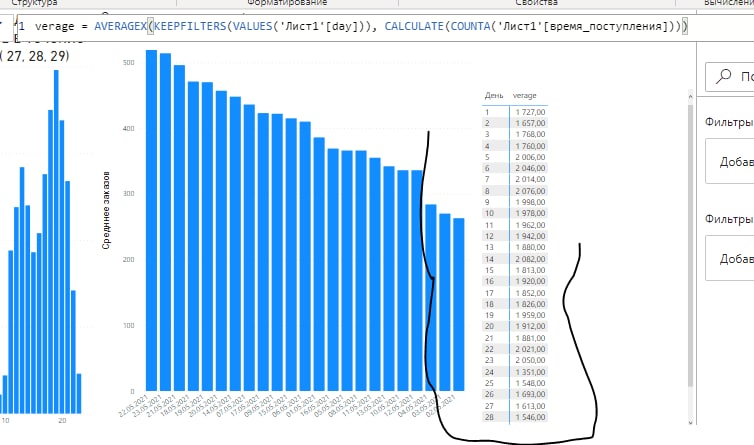Select second 'Добав' filter field well
Image resolution: width=754 pixels, height=445 pixels.
point(729,258)
